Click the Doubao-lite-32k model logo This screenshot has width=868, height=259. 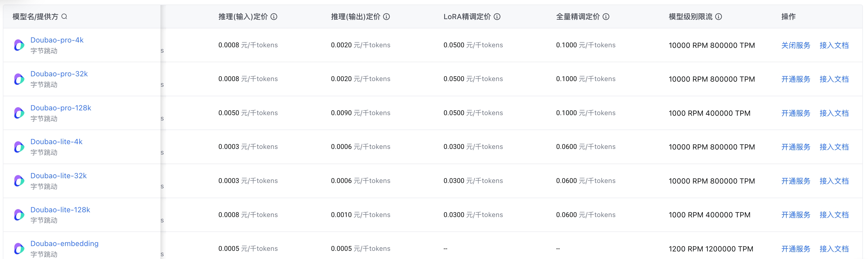click(19, 181)
